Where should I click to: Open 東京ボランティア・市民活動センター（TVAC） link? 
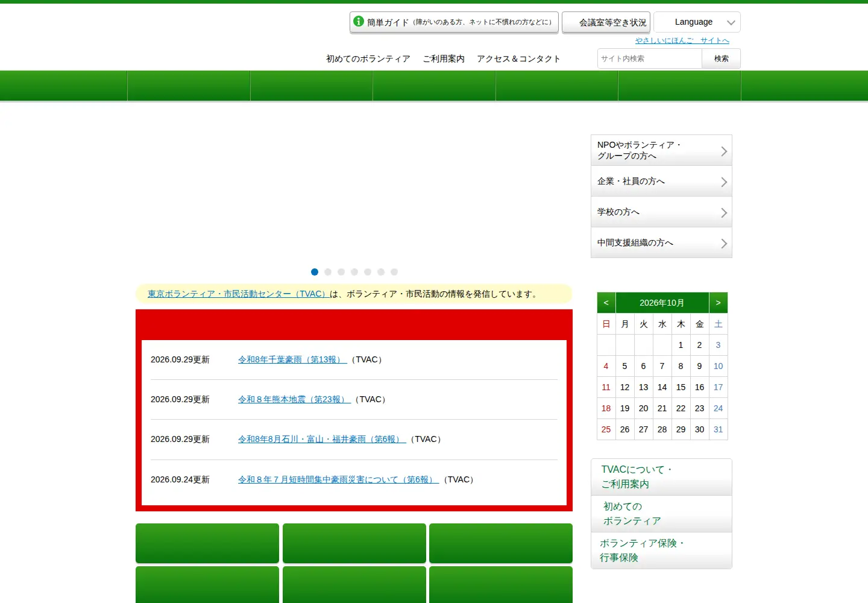pyautogui.click(x=238, y=294)
